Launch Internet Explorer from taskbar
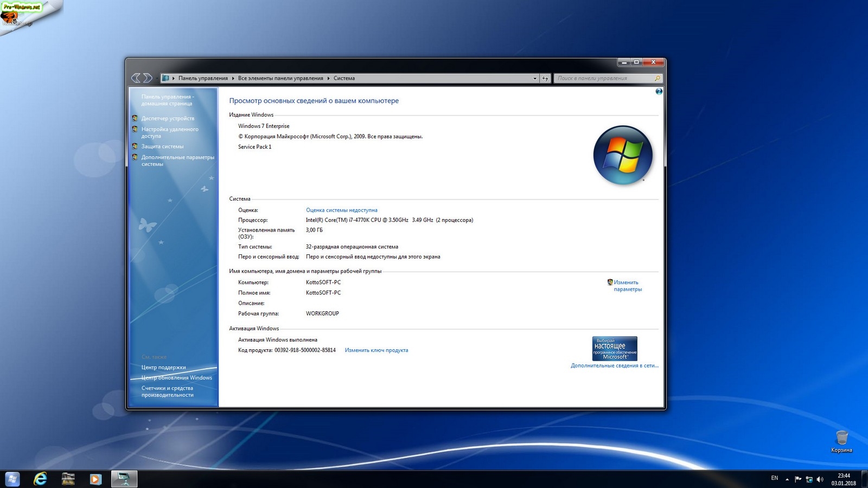The height and width of the screenshot is (488, 868). (x=40, y=479)
